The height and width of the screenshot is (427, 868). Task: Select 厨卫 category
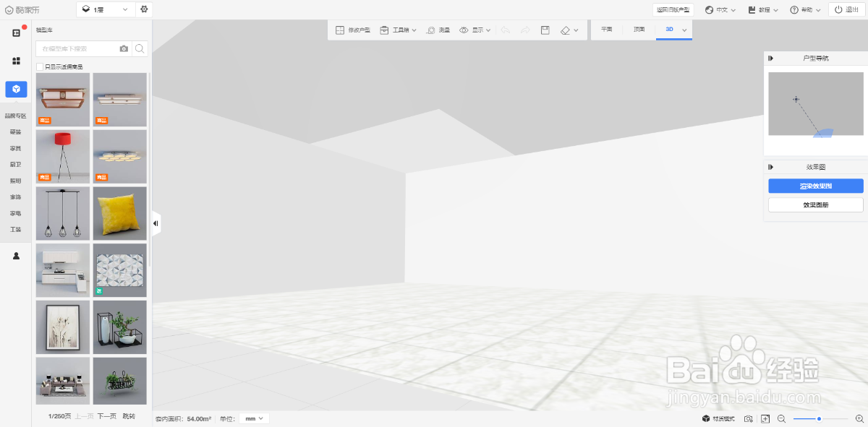pyautogui.click(x=16, y=165)
